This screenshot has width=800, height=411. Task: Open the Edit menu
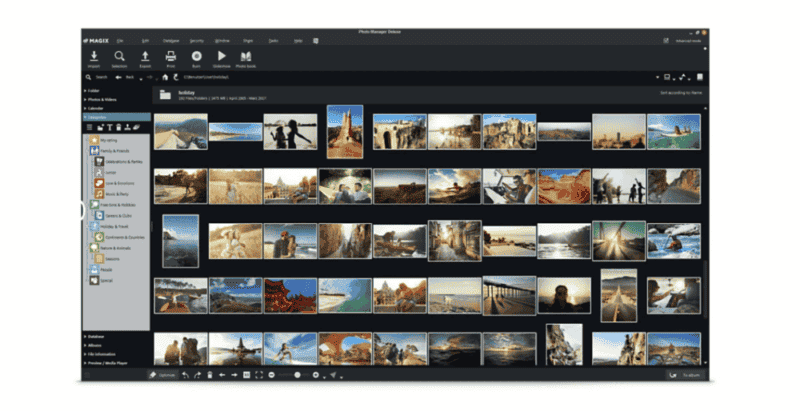click(x=145, y=41)
